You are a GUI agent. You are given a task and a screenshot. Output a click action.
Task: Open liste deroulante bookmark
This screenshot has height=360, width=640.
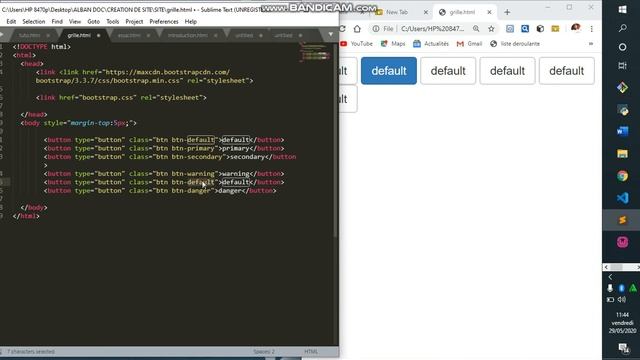tap(515, 44)
